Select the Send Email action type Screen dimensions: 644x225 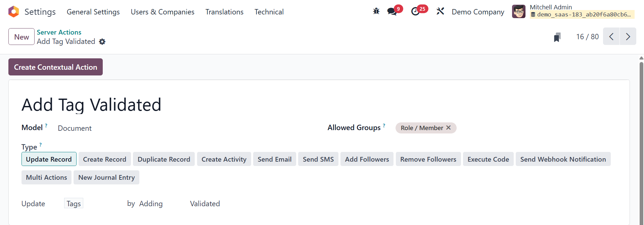(274, 159)
